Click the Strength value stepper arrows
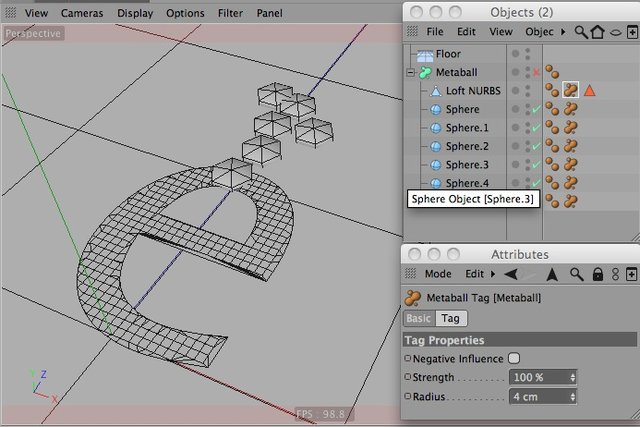The image size is (640, 427). pyautogui.click(x=573, y=377)
